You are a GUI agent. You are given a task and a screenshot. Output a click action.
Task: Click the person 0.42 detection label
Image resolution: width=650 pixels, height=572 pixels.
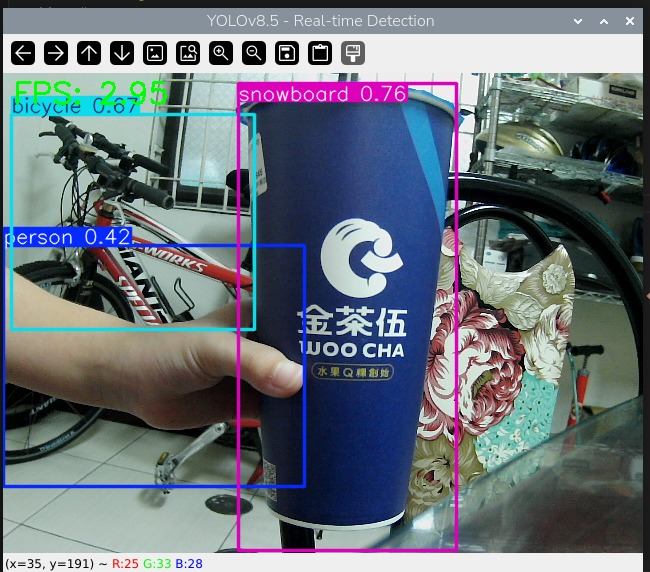pyautogui.click(x=68, y=237)
